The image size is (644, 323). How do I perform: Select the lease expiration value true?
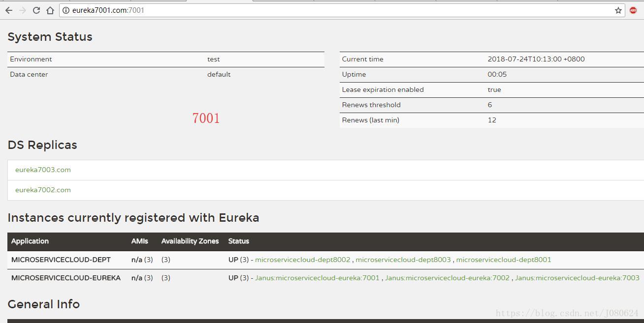click(x=494, y=89)
